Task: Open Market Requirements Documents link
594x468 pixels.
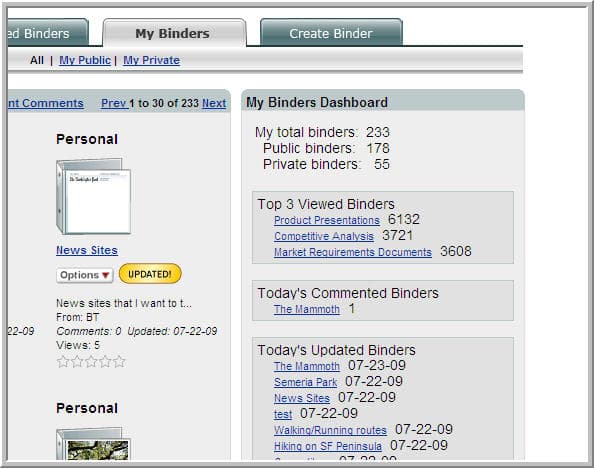Action: pyautogui.click(x=353, y=252)
